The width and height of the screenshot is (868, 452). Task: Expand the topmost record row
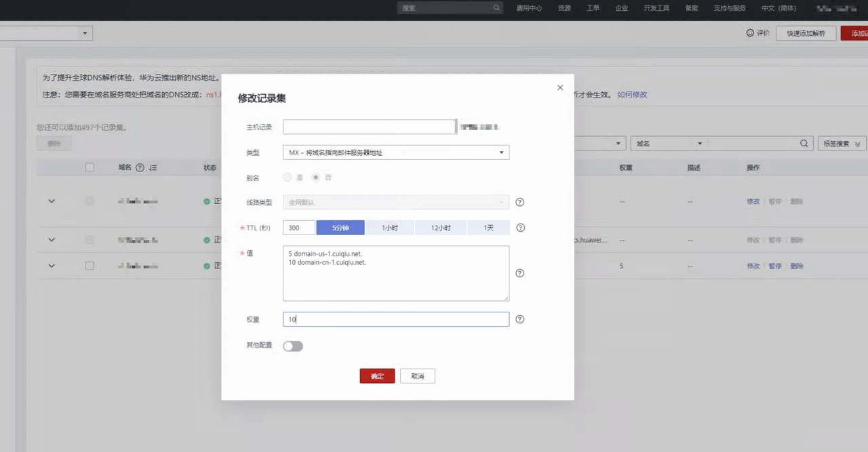[52, 201]
